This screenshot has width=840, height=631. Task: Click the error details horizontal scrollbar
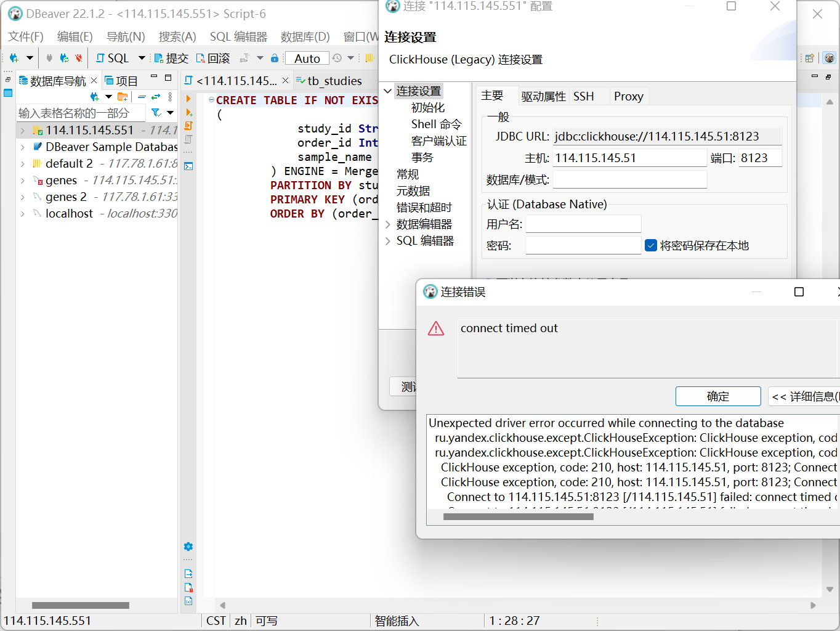pos(518,517)
